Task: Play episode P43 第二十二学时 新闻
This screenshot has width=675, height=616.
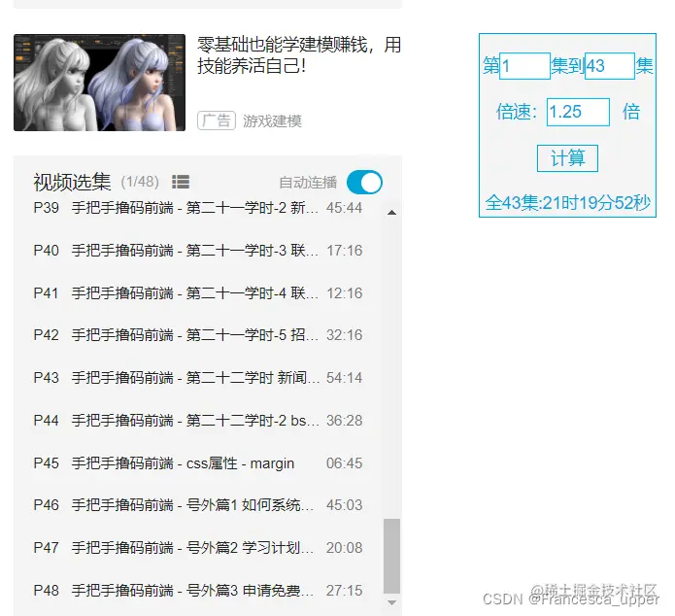Action: click(198, 377)
